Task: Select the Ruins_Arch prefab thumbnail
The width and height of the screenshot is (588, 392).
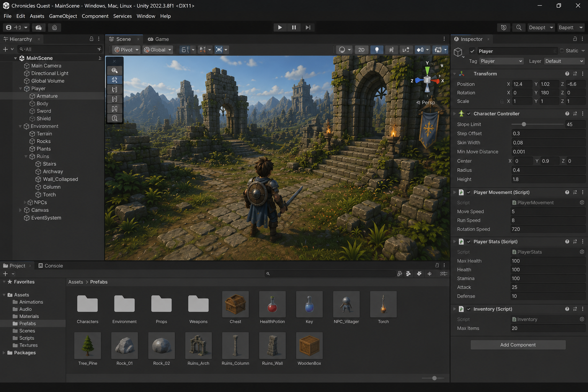Action: point(198,345)
